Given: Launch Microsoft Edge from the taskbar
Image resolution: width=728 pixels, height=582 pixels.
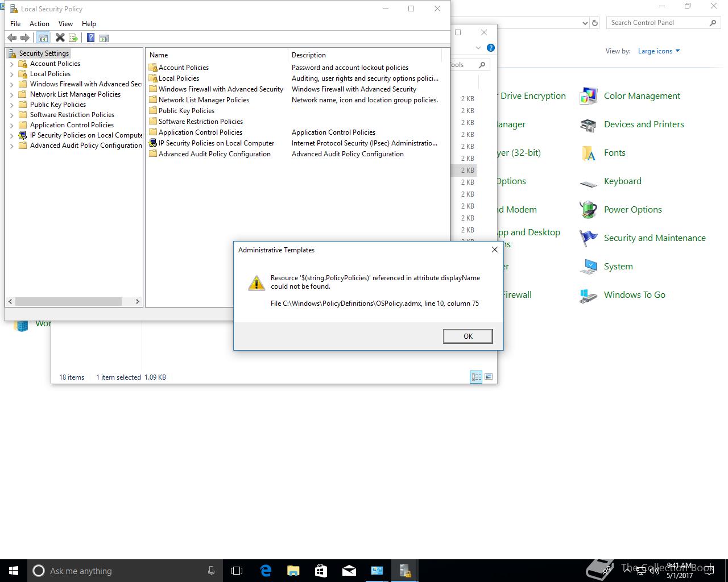Looking at the screenshot, I should tap(266, 571).
